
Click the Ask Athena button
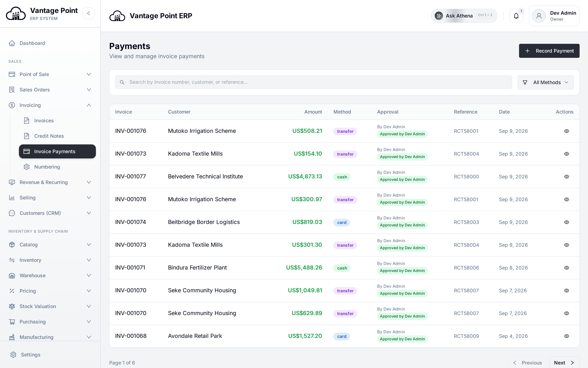[464, 16]
